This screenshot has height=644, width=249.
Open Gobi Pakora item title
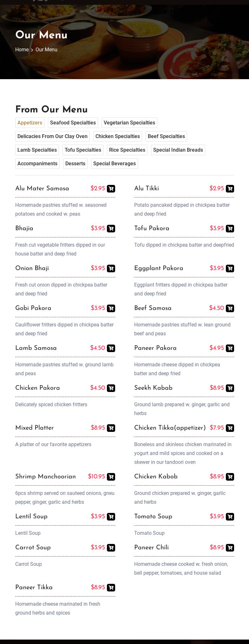(33, 308)
